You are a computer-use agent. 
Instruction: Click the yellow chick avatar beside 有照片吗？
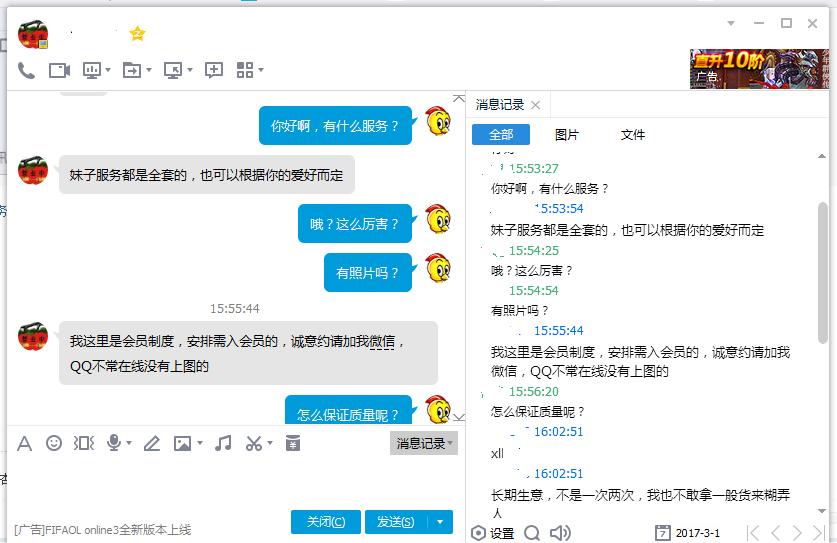[438, 268]
